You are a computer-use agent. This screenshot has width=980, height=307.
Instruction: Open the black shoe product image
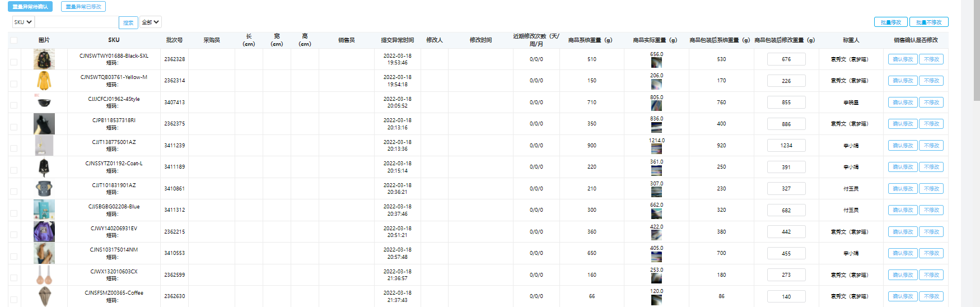tap(44, 124)
